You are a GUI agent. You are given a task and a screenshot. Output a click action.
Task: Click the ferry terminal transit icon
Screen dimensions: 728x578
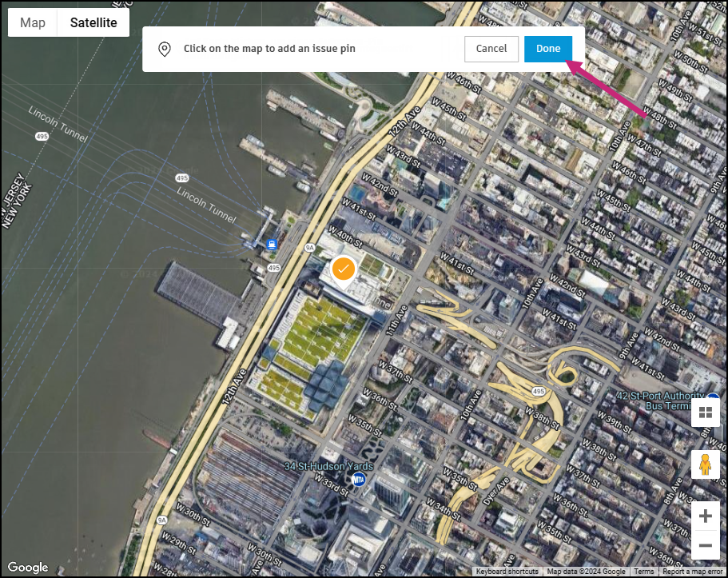272,244
